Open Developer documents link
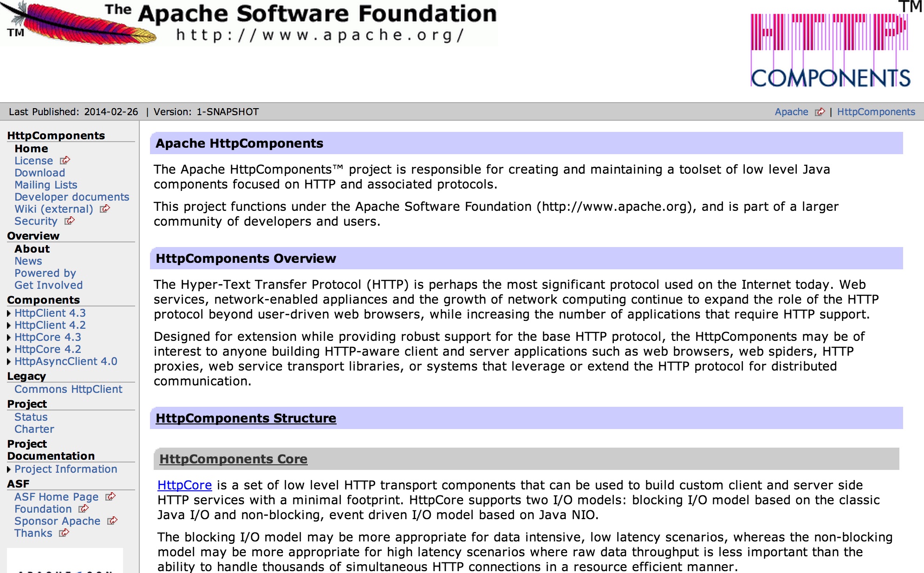This screenshot has height=573, width=924. 72,197
